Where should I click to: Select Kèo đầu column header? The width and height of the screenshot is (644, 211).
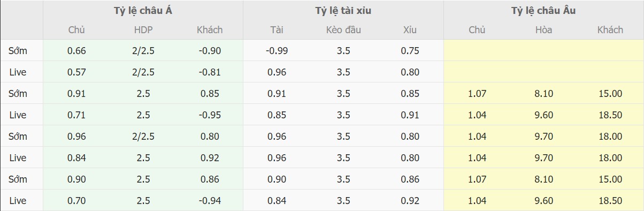pos(343,30)
